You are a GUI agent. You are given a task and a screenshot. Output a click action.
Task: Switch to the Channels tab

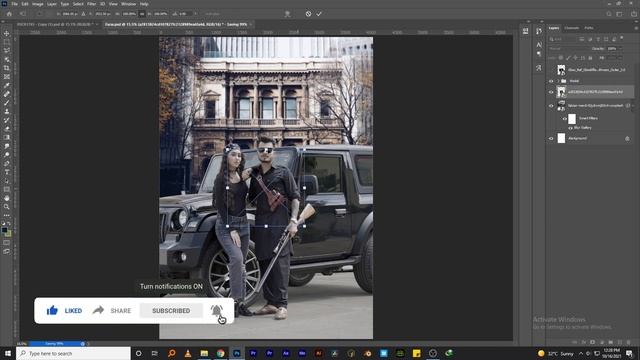pos(571,28)
